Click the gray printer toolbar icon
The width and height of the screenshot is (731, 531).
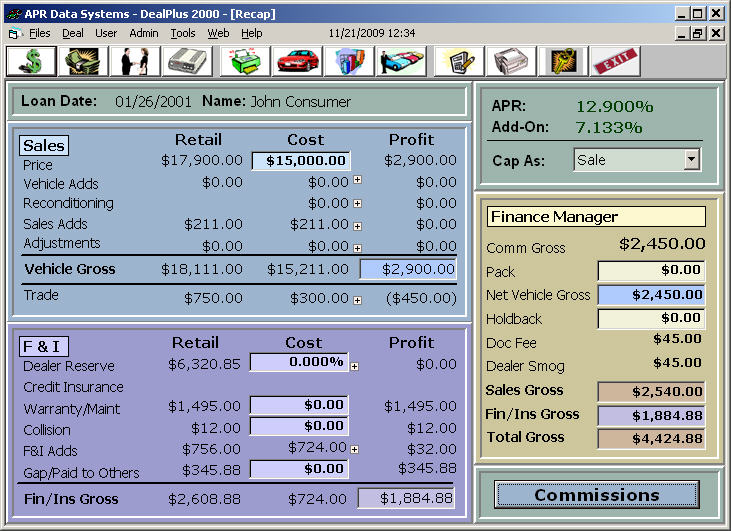point(511,61)
